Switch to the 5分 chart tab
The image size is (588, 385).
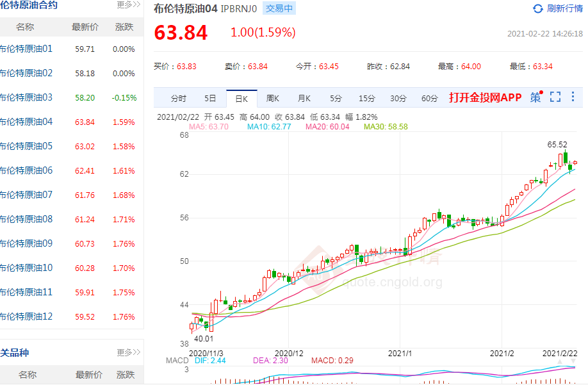(336, 99)
